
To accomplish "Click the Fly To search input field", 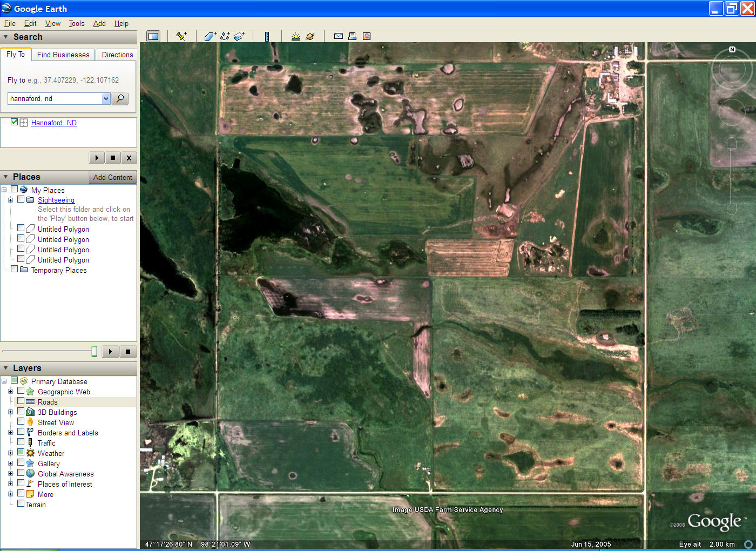I will pos(55,98).
